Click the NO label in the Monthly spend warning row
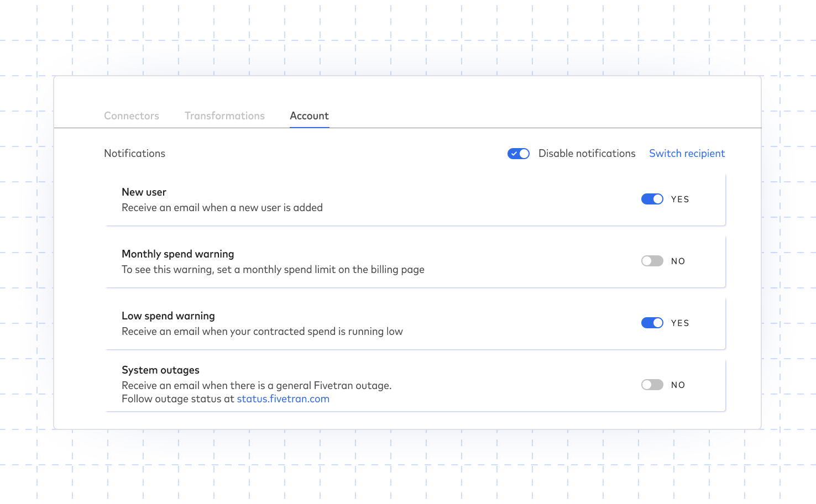Image resolution: width=816 pixels, height=504 pixels. 678,261
